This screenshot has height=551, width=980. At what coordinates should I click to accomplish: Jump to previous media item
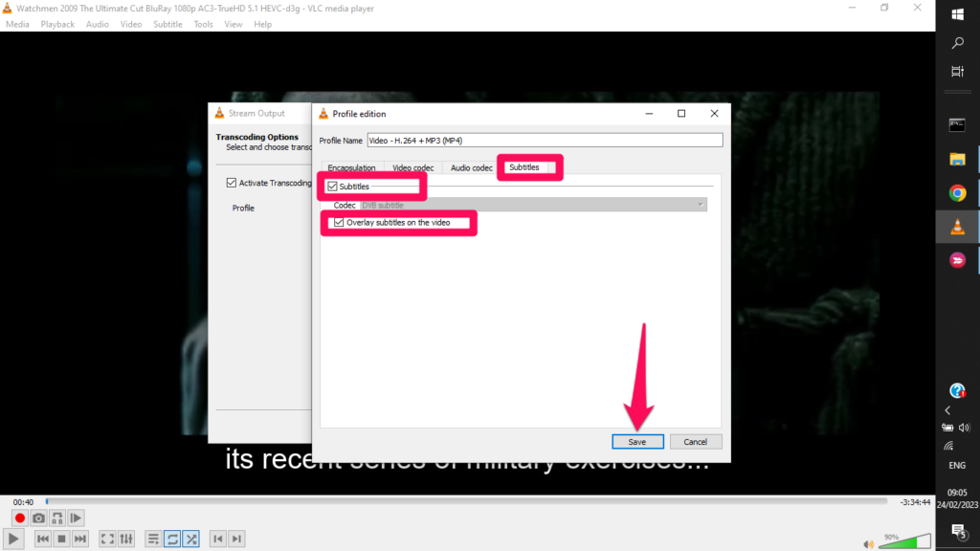[42, 539]
